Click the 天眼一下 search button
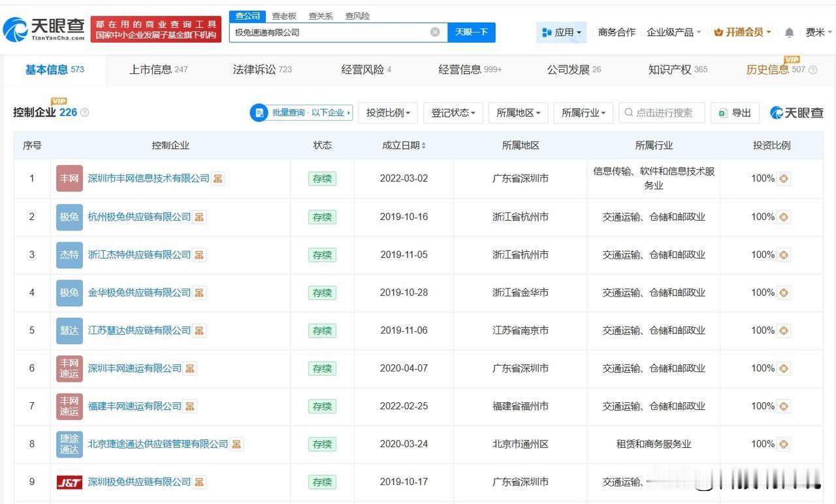This screenshot has height=504, width=836. click(472, 32)
